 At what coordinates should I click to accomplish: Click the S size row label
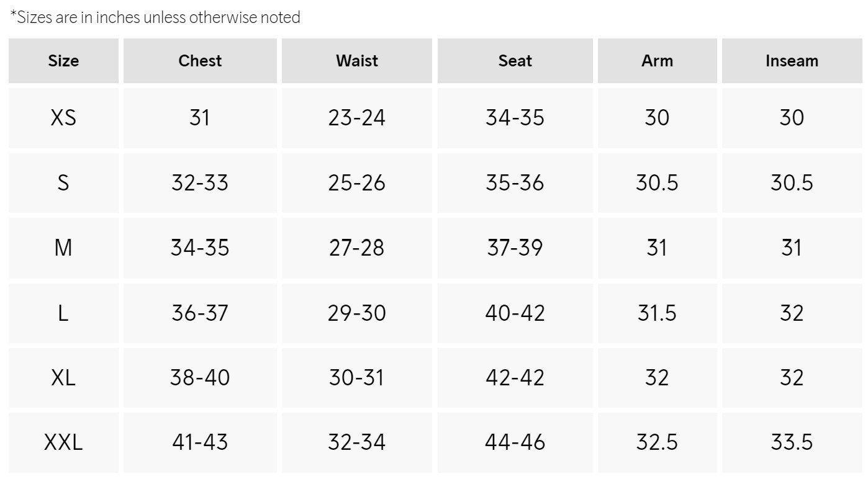(63, 182)
